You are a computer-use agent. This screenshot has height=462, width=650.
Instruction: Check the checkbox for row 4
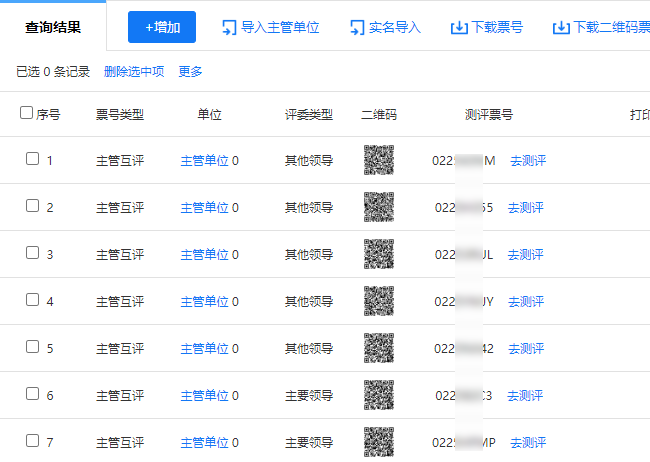click(x=32, y=299)
